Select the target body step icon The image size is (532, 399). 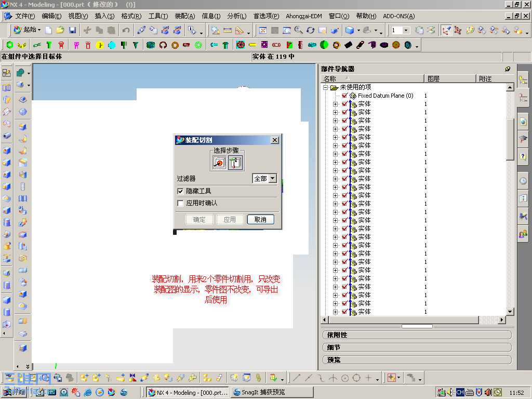click(x=220, y=163)
